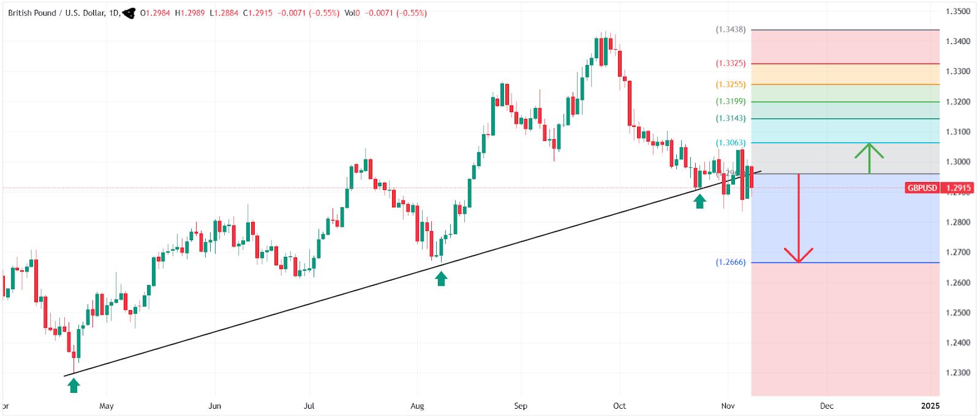Click the orange (1.3255) level label
Image resolution: width=980 pixels, height=418 pixels.
tap(731, 85)
